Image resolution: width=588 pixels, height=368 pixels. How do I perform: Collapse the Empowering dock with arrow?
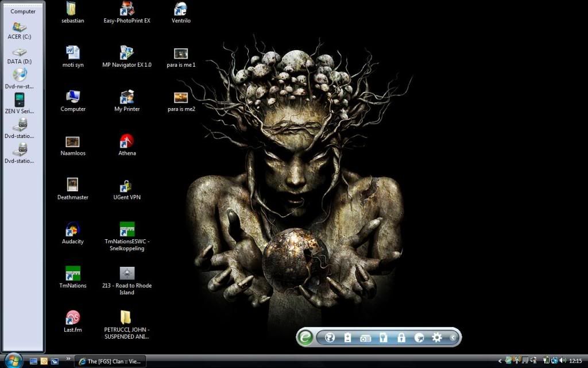(452, 338)
